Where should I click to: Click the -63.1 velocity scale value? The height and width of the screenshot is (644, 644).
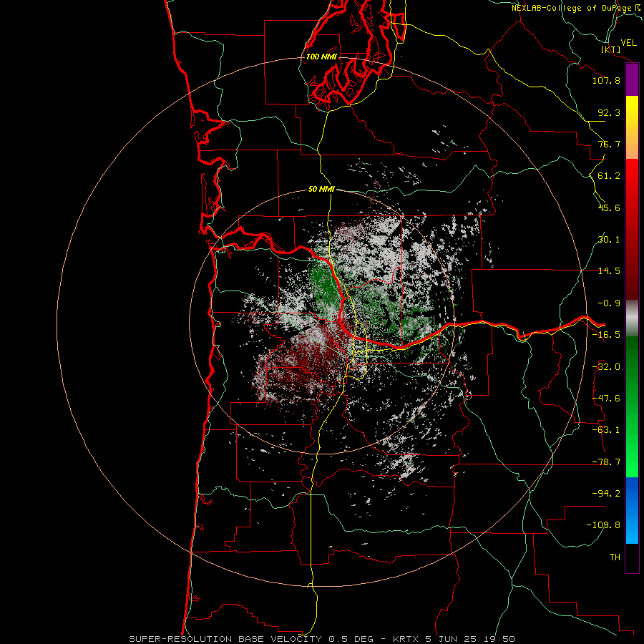pyautogui.click(x=606, y=430)
